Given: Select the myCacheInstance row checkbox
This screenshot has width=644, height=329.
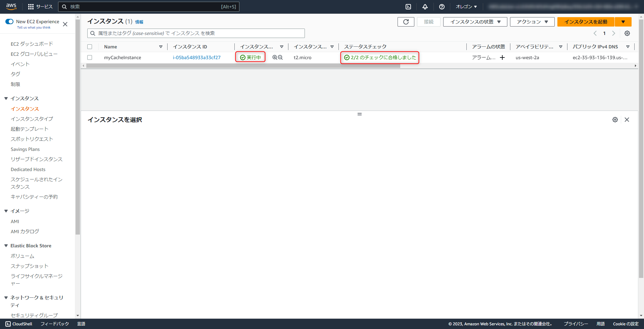Looking at the screenshot, I should 90,57.
